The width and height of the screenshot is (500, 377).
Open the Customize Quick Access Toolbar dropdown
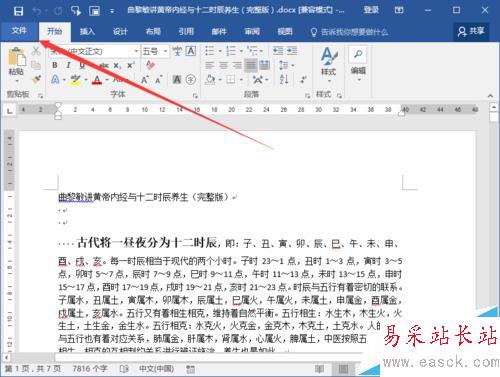[112, 11]
